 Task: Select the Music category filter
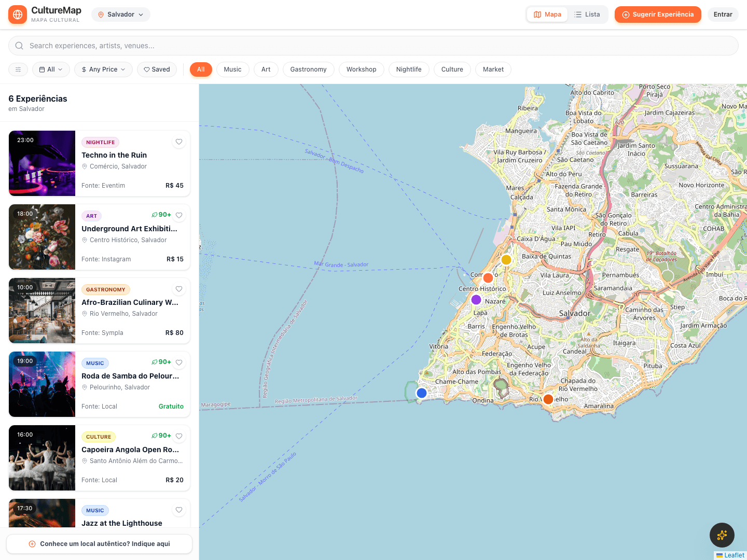point(232,69)
